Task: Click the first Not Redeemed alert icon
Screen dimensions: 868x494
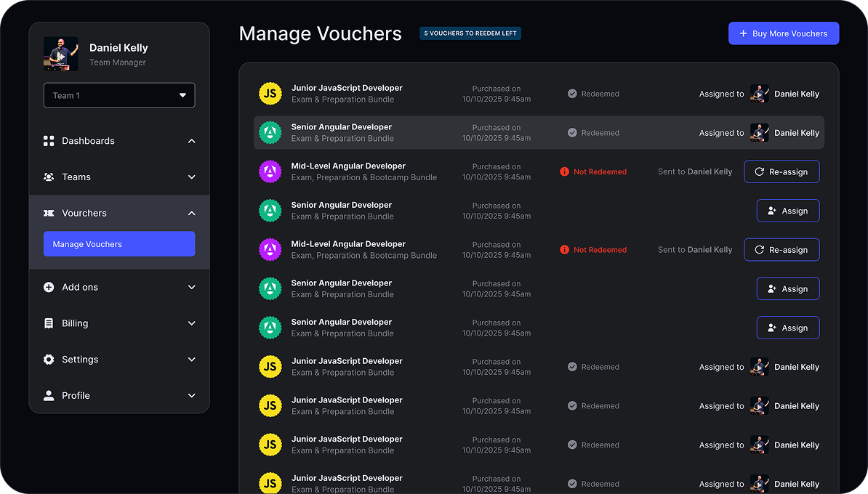Action: tap(564, 171)
